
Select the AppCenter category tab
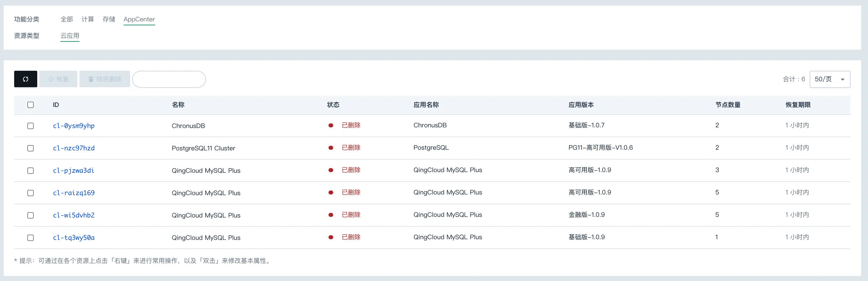click(139, 19)
